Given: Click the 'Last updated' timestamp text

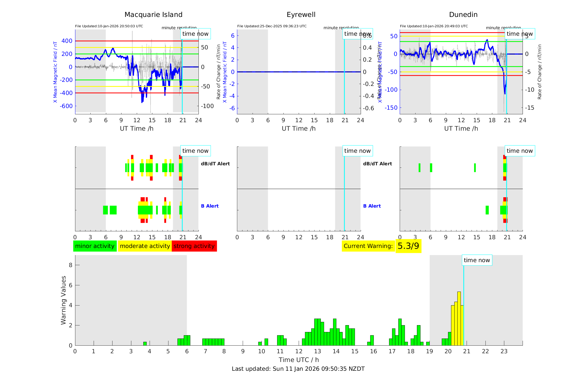Looking at the screenshot, I should pos(298,369).
